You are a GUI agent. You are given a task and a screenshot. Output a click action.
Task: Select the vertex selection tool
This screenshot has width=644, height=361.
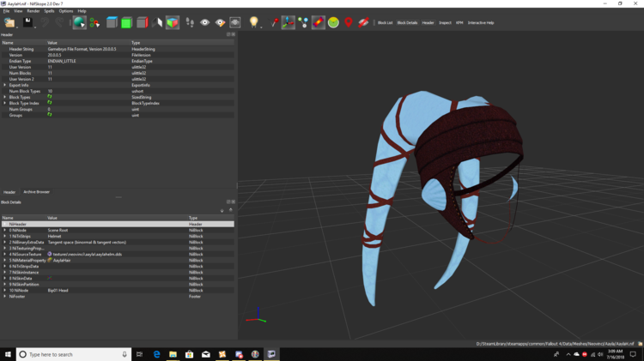[x=94, y=22]
